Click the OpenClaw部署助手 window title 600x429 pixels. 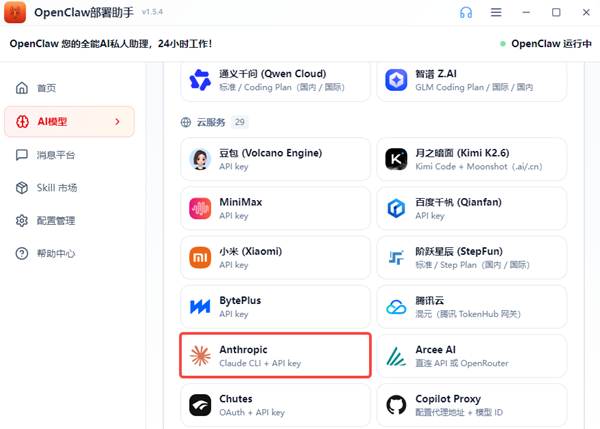tap(84, 12)
